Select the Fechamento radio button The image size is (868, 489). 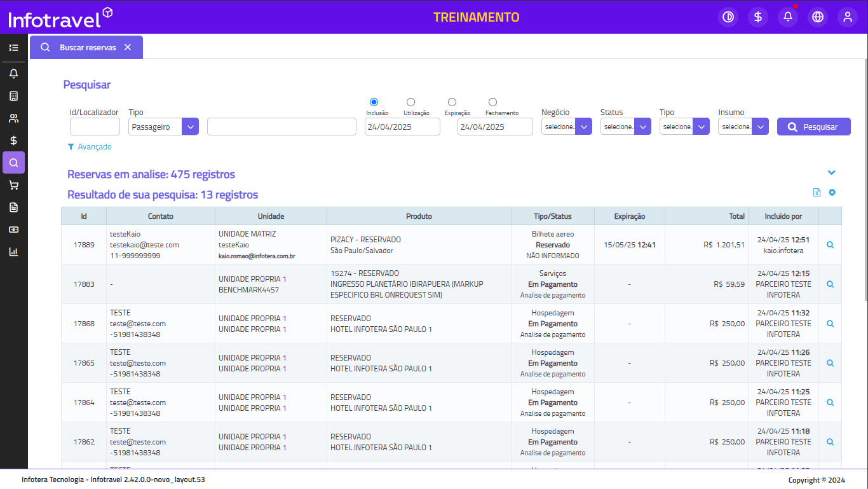coord(492,102)
